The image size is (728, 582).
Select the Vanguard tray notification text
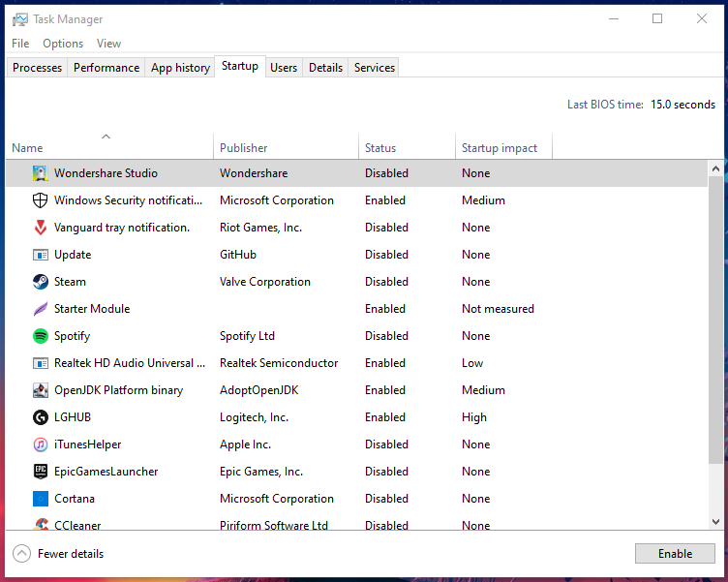point(122,228)
